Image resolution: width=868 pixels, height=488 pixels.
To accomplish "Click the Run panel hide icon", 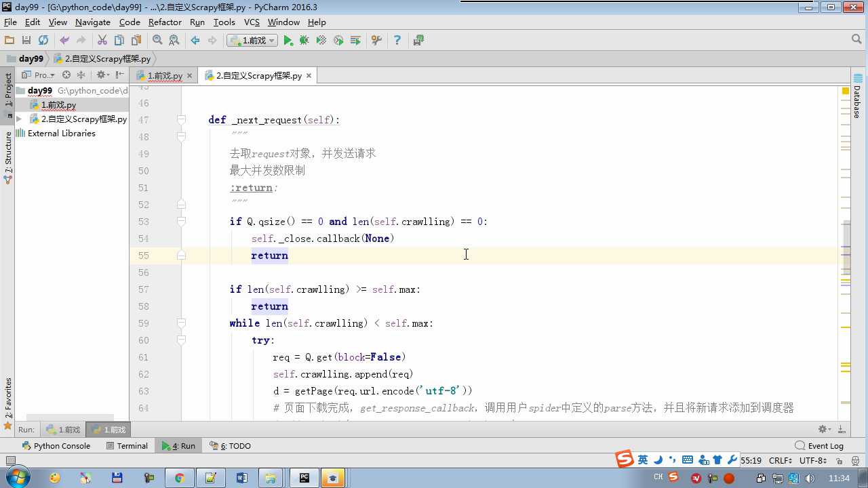I will pos(842,429).
